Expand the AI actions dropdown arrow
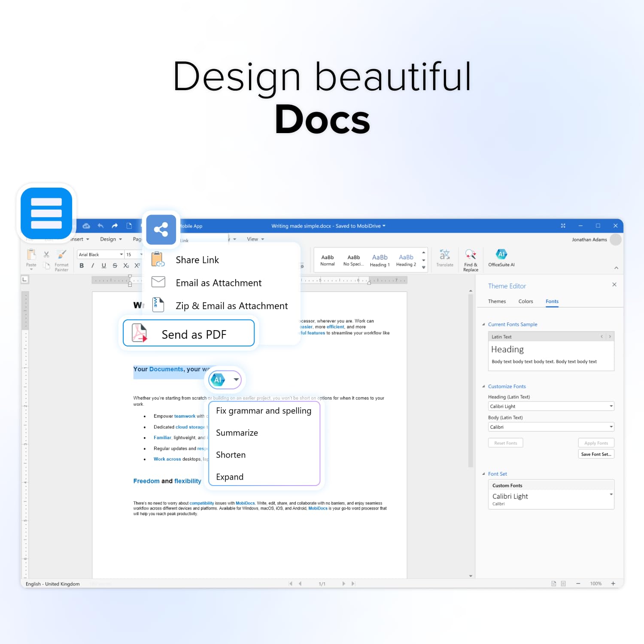The image size is (644, 644). click(x=236, y=380)
